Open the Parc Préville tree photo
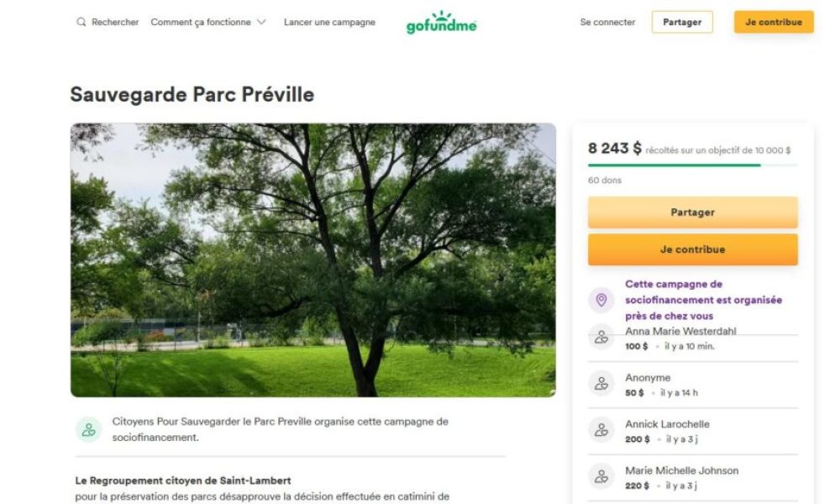 [x=312, y=260]
